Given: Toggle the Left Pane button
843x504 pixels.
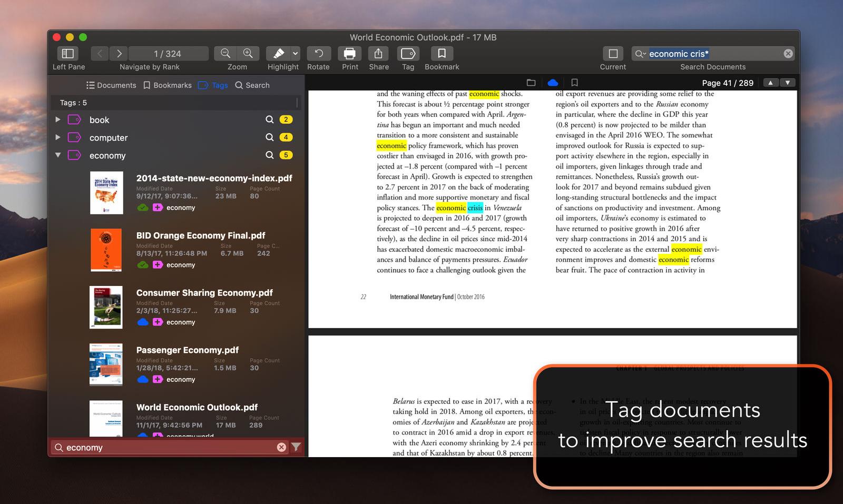Looking at the screenshot, I should coord(68,53).
